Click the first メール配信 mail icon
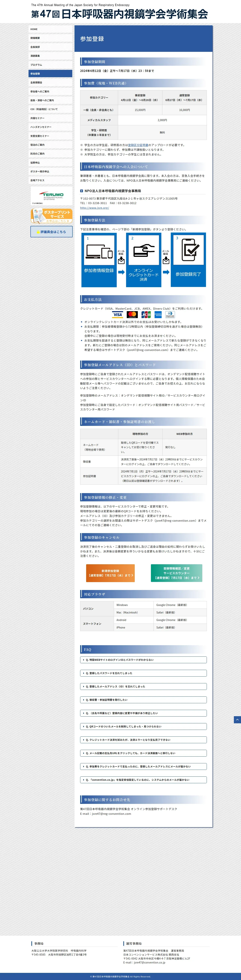241x980 pixels. tap(121, 261)
